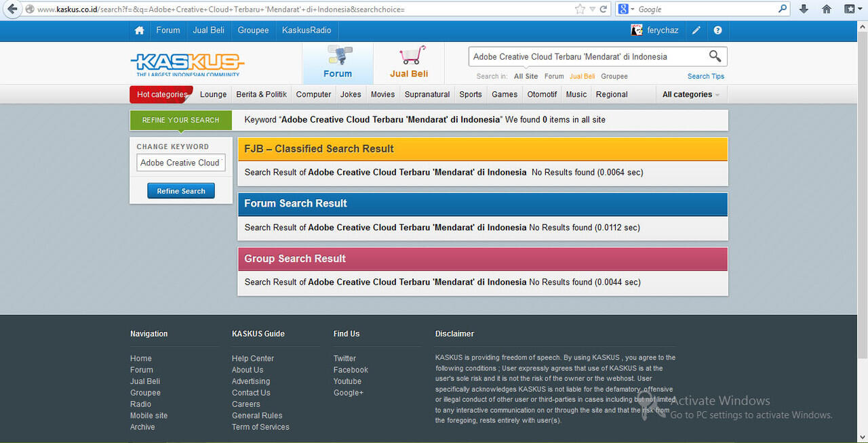Click the Change Keyword input field

click(181, 163)
